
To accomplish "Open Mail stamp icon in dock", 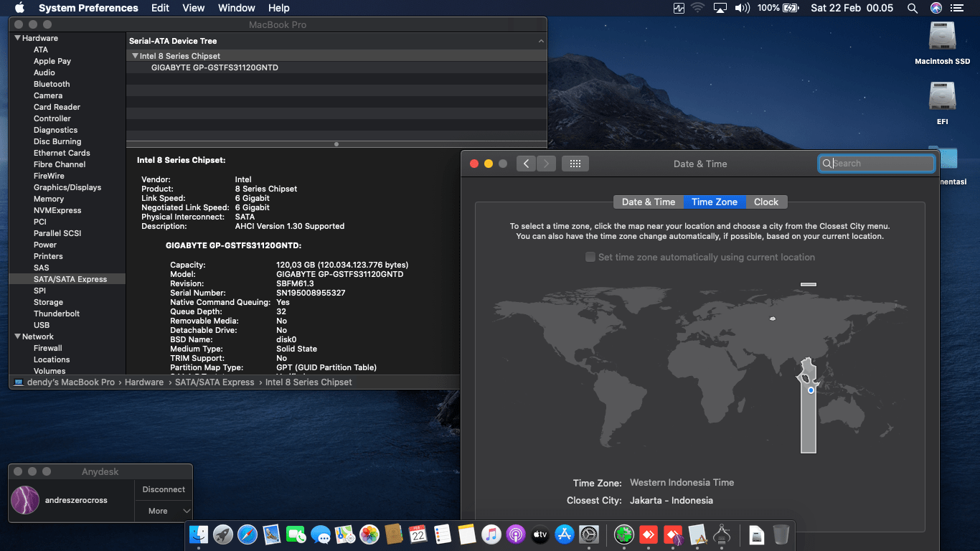I will click(272, 534).
